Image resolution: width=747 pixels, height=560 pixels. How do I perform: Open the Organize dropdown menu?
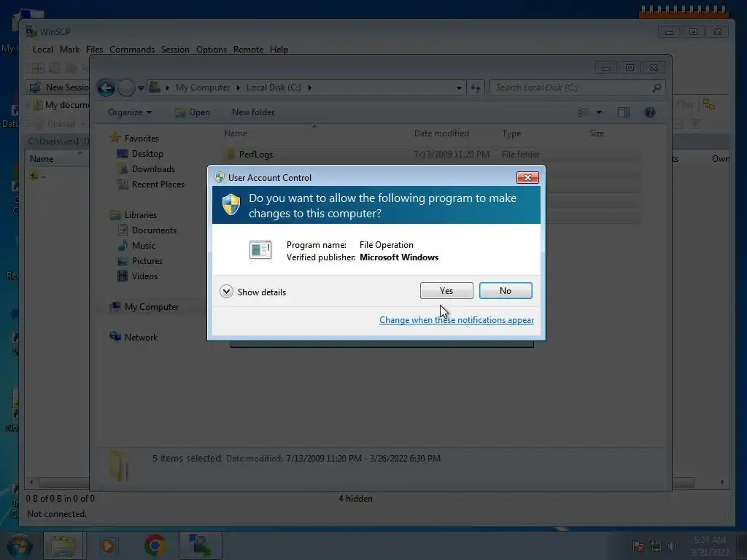[x=130, y=112]
